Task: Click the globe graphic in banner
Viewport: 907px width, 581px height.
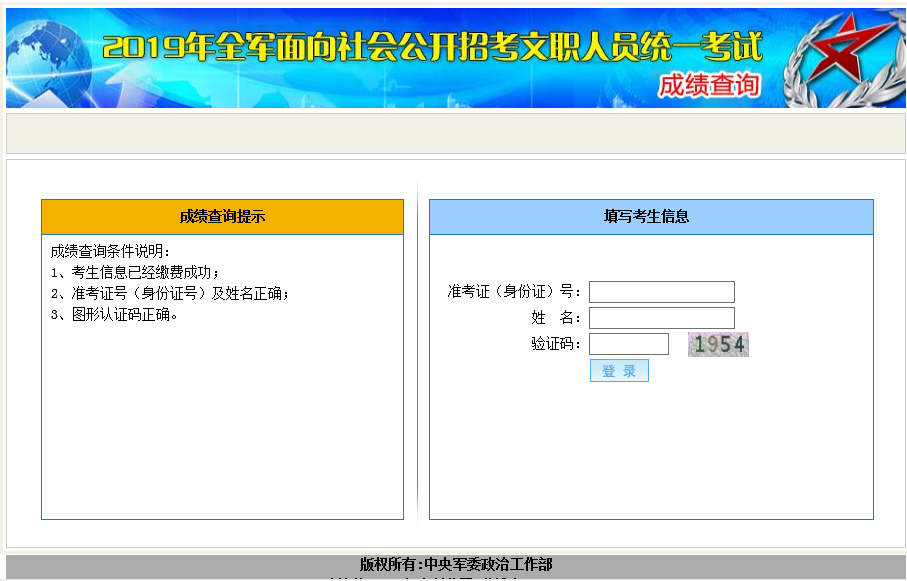Action: coord(45,58)
